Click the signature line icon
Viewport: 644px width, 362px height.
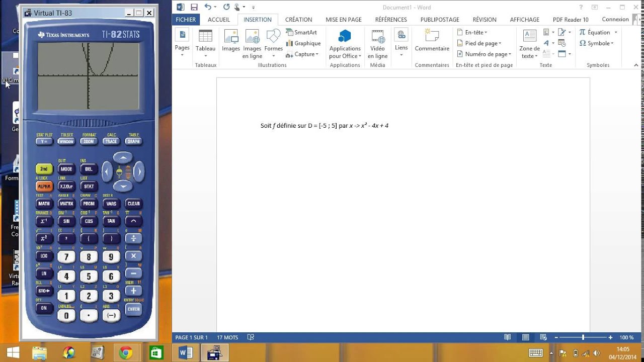(562, 32)
